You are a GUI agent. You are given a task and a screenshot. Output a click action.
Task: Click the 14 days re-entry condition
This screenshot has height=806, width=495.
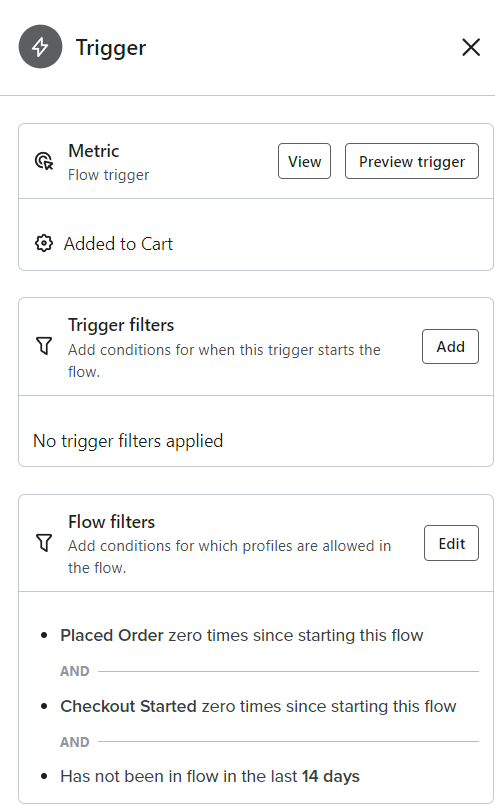point(210,776)
